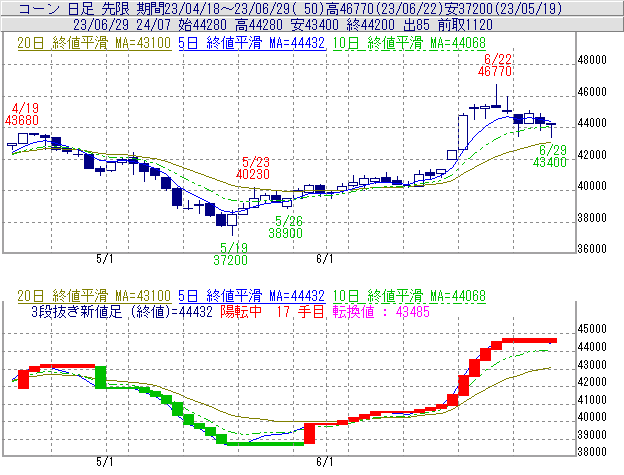The height and width of the screenshot is (475, 624).
Task: Click the 20日 終値平滑 MA=43100 label in upper chart
Action: point(94,43)
